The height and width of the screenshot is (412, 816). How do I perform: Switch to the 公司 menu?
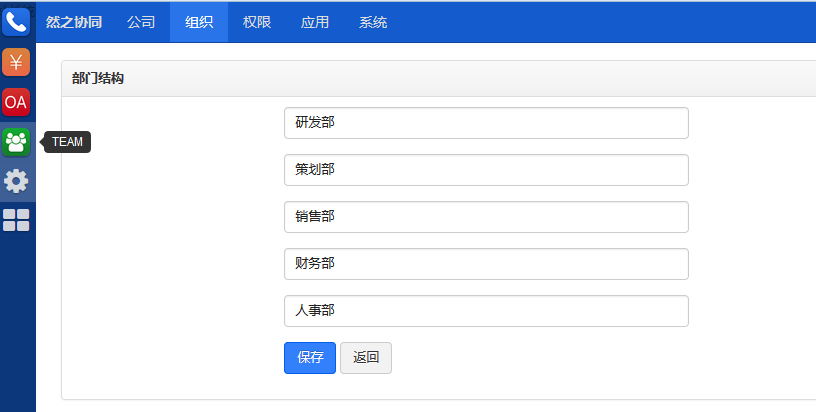coord(141,22)
